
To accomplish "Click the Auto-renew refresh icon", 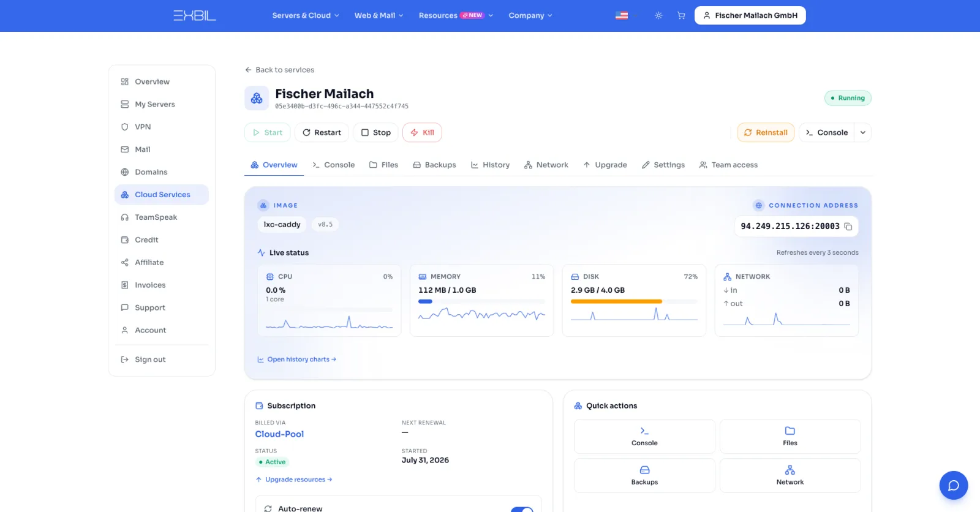I will tap(268, 509).
